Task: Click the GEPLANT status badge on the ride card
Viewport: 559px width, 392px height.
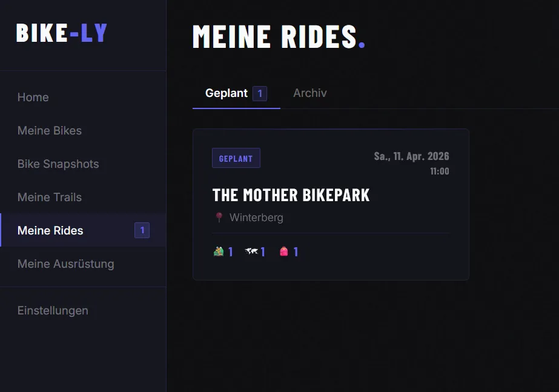Action: tap(236, 158)
